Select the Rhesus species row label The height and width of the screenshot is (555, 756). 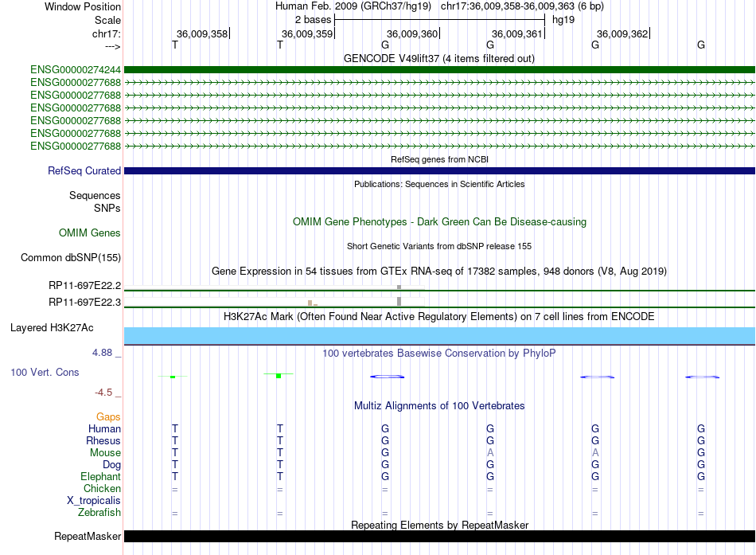tap(103, 440)
